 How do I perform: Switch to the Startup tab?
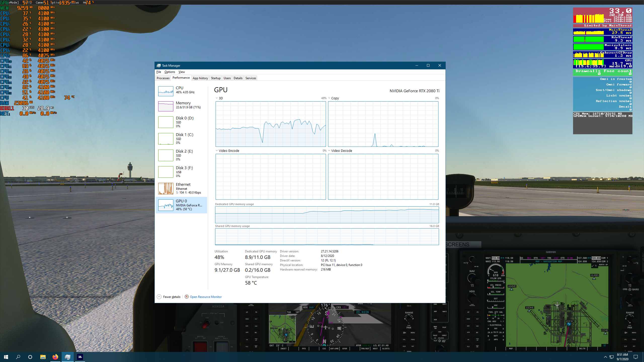click(216, 78)
